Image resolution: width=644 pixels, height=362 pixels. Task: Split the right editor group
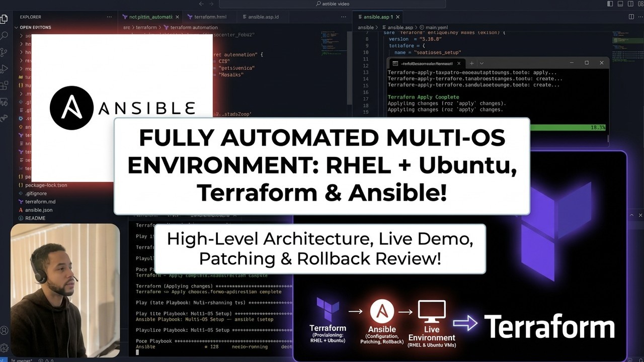[x=631, y=17]
